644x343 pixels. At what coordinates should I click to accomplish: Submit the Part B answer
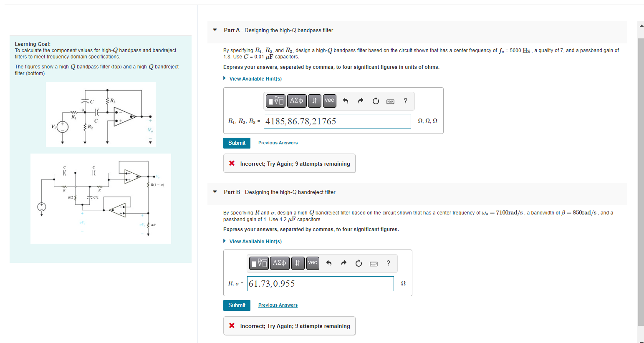point(237,305)
